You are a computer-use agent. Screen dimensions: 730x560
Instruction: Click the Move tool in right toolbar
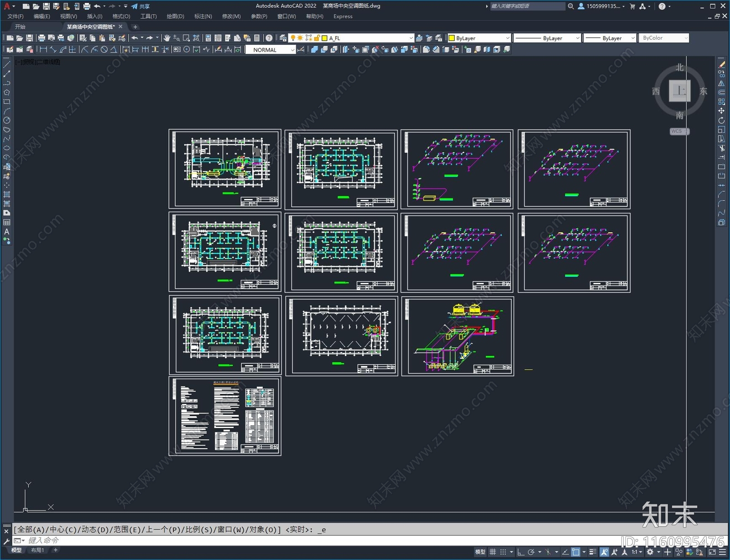pos(721,111)
